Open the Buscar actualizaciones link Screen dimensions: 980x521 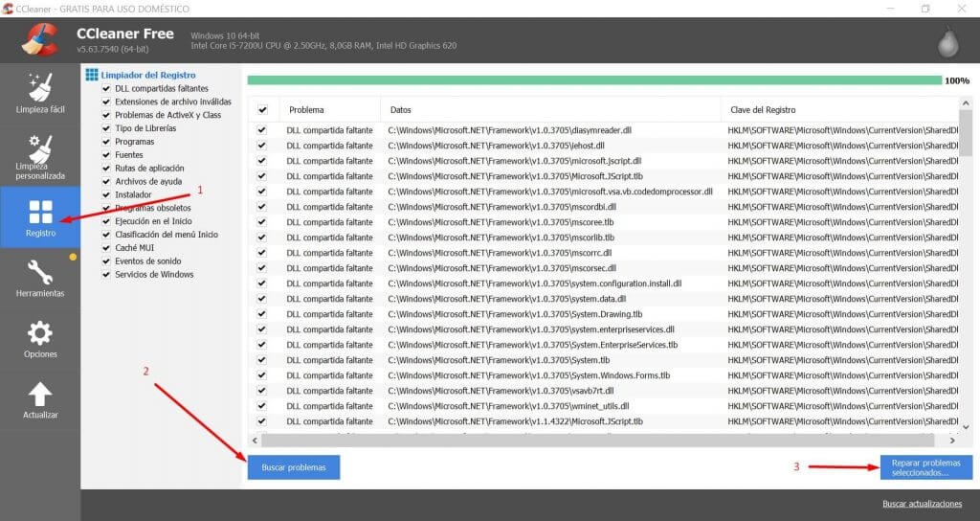click(x=922, y=504)
